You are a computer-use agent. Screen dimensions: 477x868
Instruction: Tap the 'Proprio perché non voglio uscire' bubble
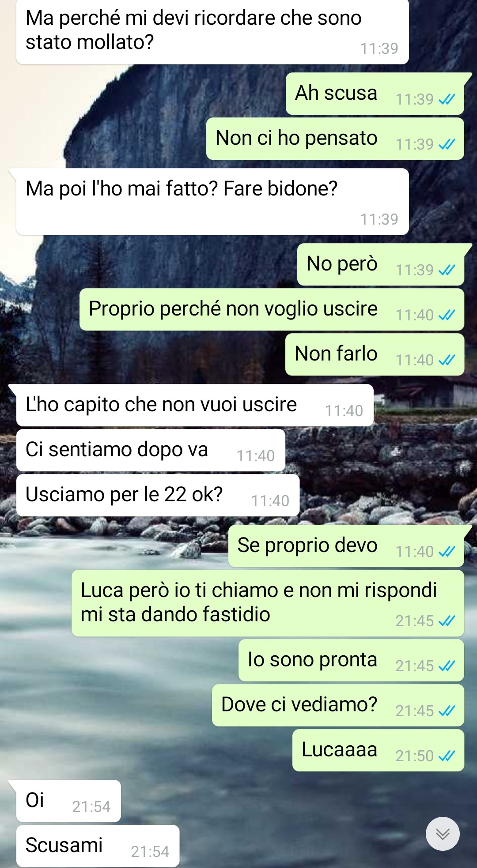tap(272, 309)
